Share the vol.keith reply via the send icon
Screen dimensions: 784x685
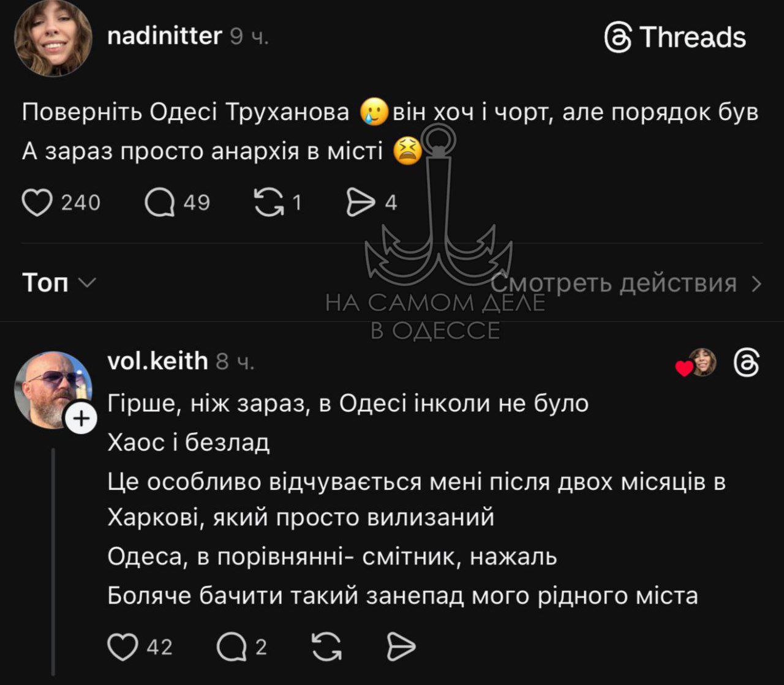[x=402, y=646]
